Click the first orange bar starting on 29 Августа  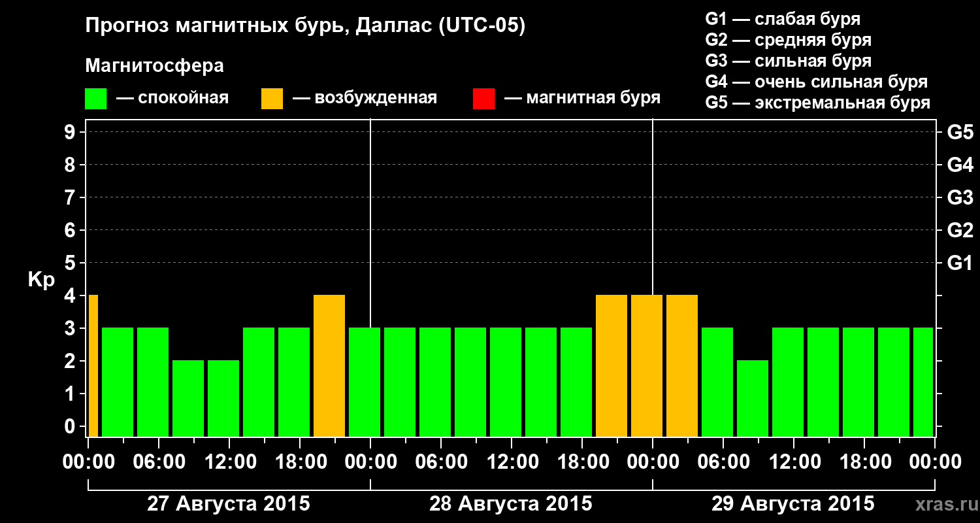tap(682, 365)
